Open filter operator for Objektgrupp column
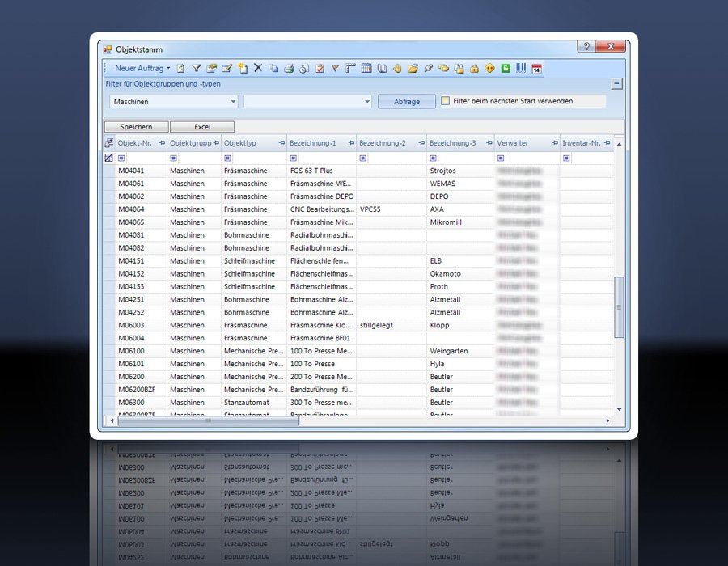The image size is (728, 566). [x=174, y=158]
